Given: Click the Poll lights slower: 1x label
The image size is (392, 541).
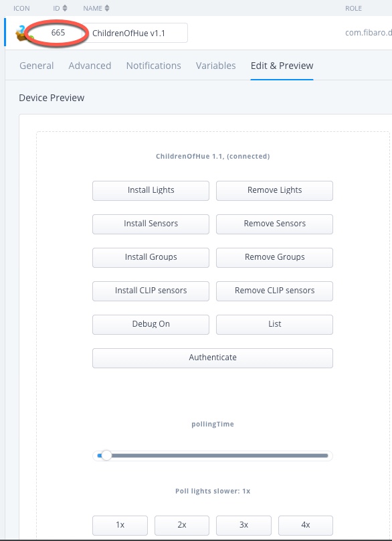Looking at the screenshot, I should tap(213, 491).
